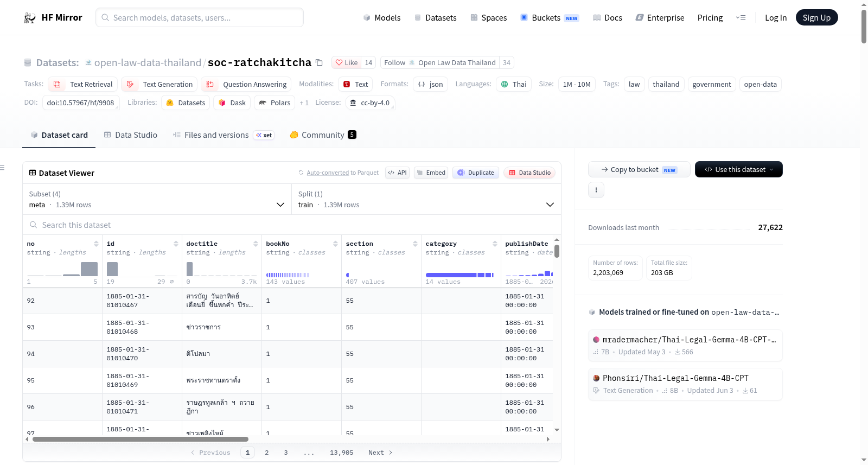The image size is (868, 465).
Task: Open the cc-by-4.0 license tag
Action: click(370, 103)
